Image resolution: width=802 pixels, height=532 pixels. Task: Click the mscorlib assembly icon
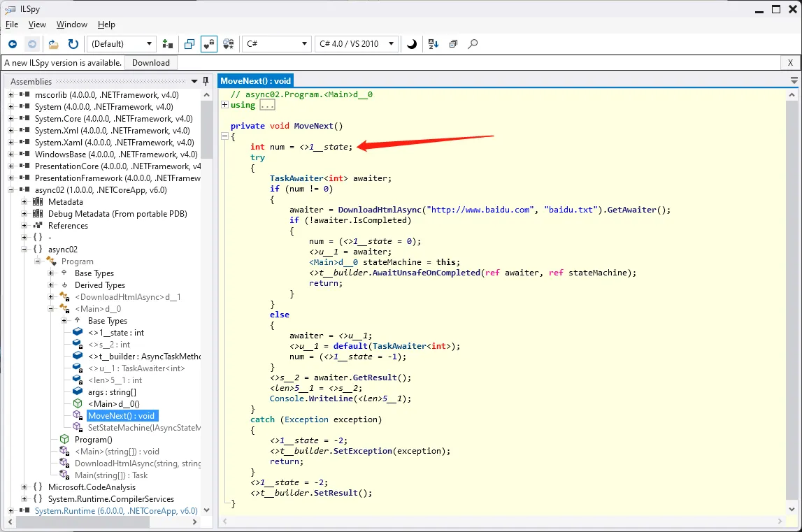(x=24, y=94)
